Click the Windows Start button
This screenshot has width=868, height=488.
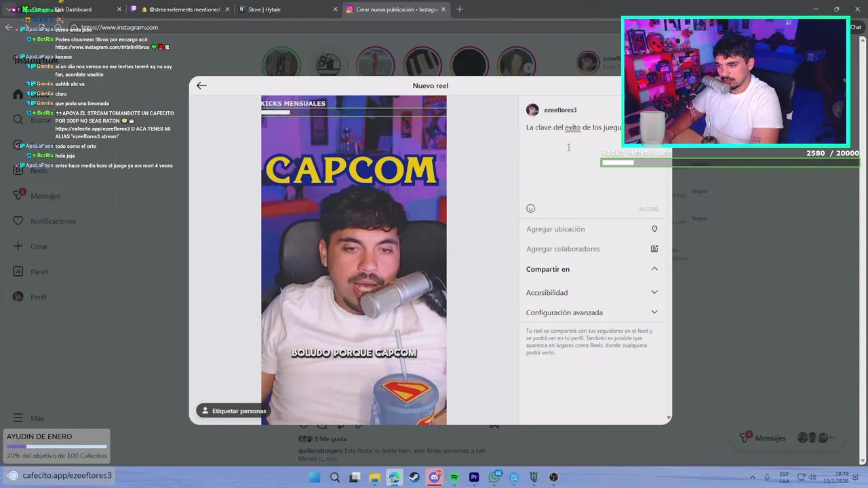click(x=315, y=477)
